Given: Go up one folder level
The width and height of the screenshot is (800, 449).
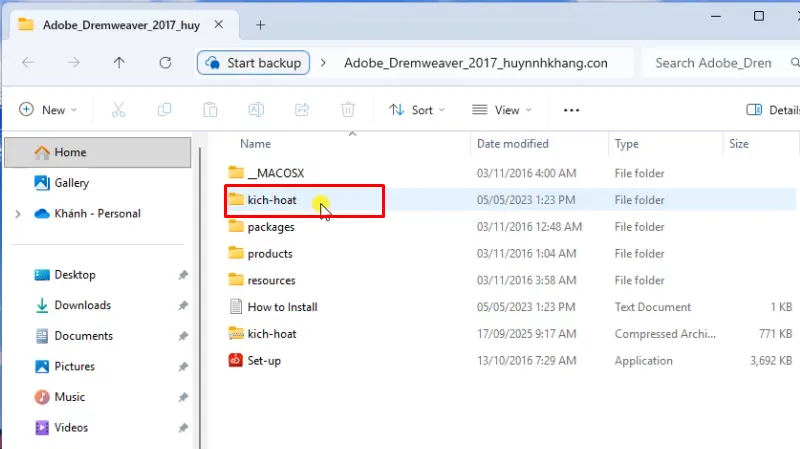Looking at the screenshot, I should pyautogui.click(x=119, y=63).
